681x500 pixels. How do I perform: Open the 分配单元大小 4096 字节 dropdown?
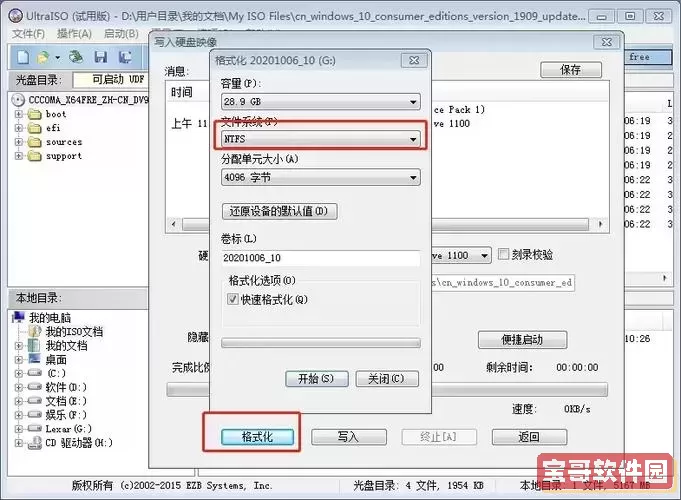point(321,177)
